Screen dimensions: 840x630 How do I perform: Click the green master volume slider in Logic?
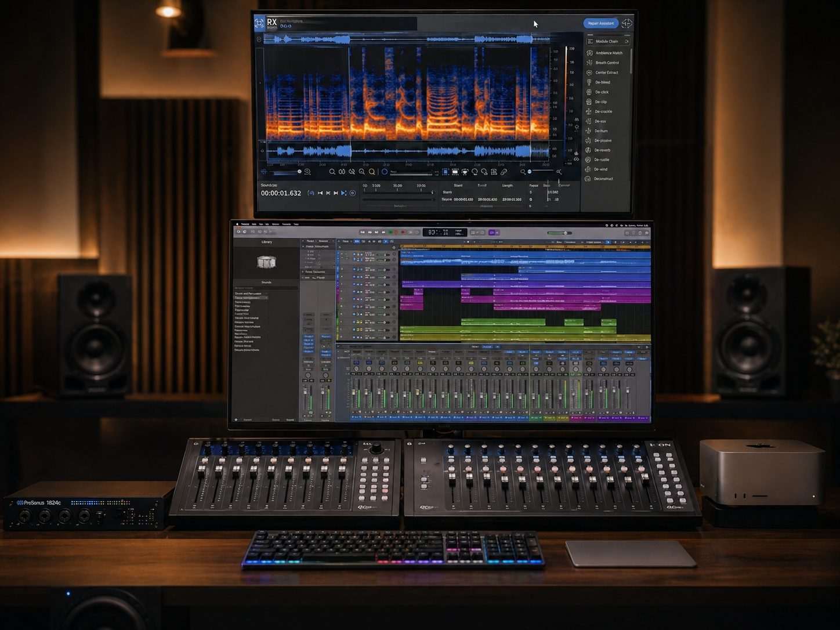pos(560,233)
